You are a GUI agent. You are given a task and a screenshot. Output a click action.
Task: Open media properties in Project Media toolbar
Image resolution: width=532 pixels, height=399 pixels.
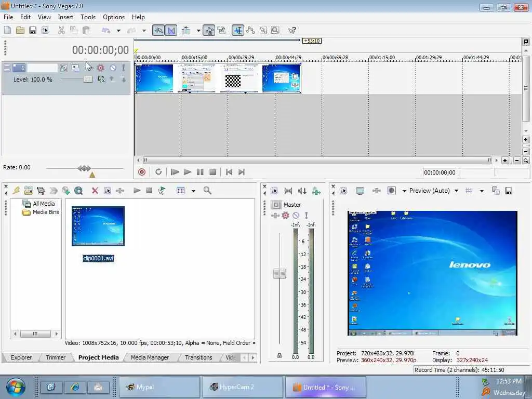107,191
